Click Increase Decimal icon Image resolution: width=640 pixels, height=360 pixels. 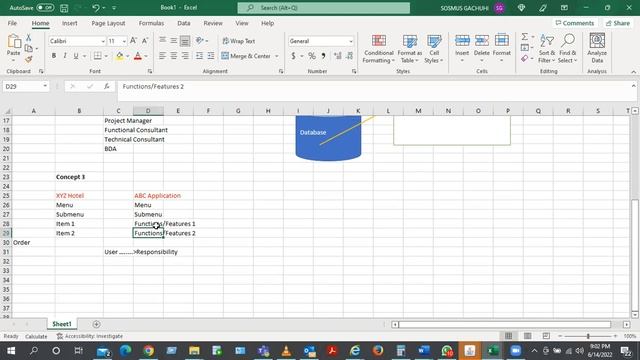pyautogui.click(x=338, y=56)
